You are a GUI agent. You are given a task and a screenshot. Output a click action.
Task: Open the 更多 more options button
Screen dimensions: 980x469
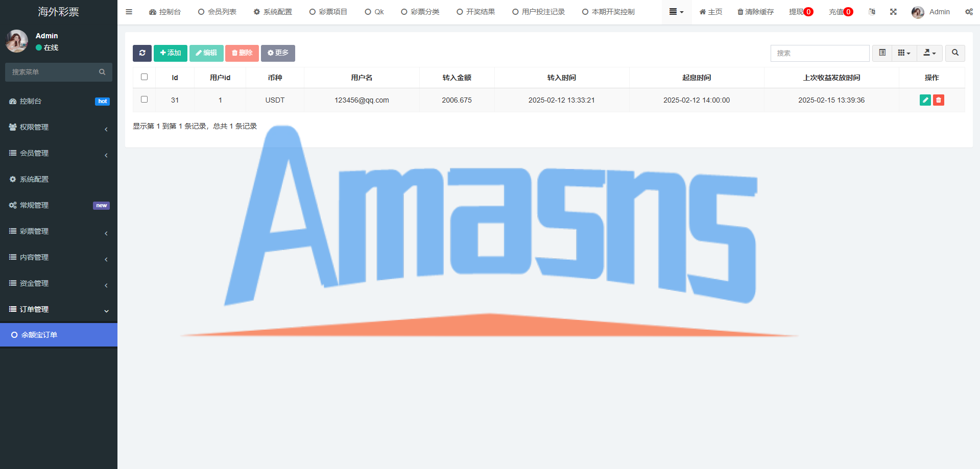[278, 53]
